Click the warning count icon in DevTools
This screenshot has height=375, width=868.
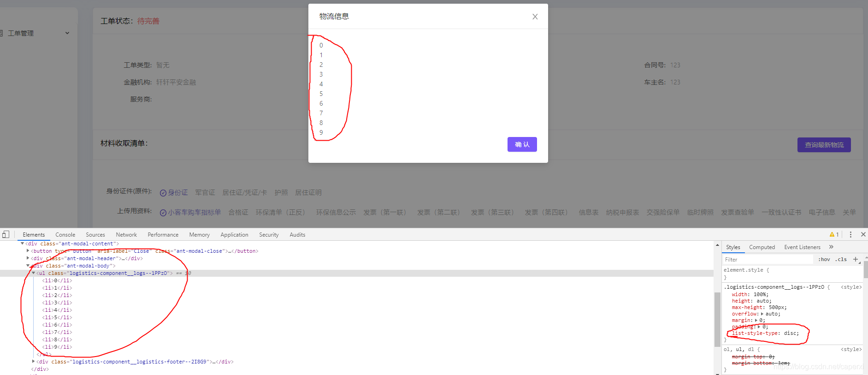834,234
